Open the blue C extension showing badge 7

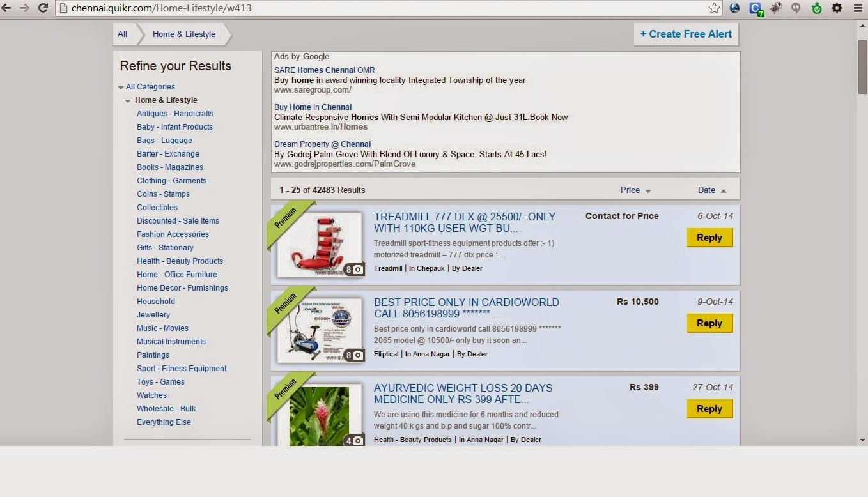pos(756,8)
